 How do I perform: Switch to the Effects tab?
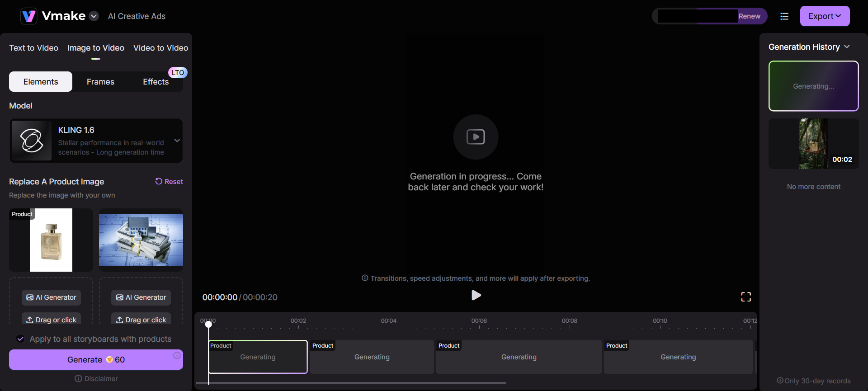pyautogui.click(x=156, y=82)
